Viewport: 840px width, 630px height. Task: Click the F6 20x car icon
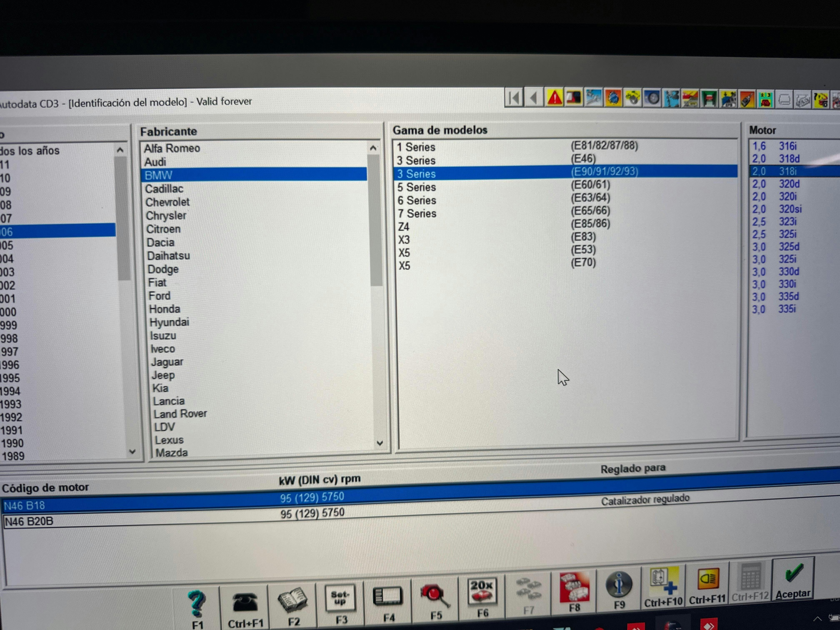click(x=482, y=592)
